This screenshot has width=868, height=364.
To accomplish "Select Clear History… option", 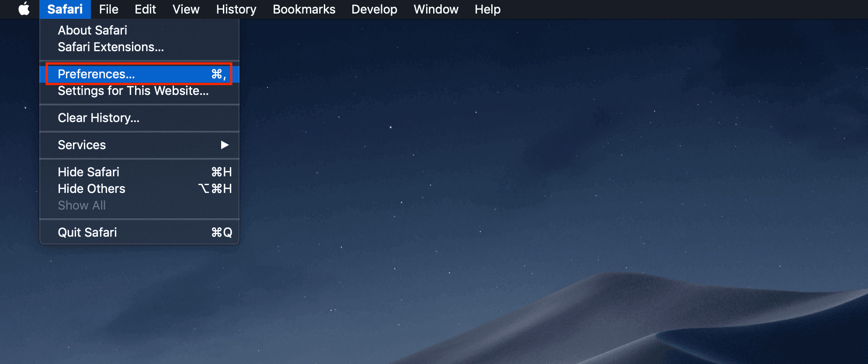I will pyautogui.click(x=139, y=118).
